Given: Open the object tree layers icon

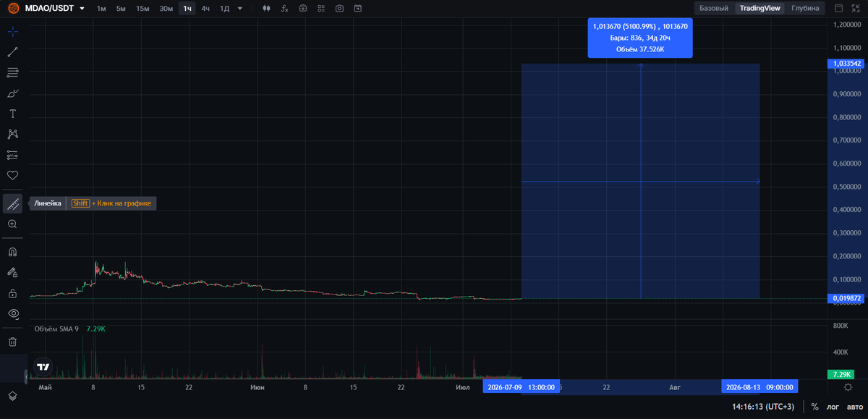Looking at the screenshot, I should coord(12,396).
